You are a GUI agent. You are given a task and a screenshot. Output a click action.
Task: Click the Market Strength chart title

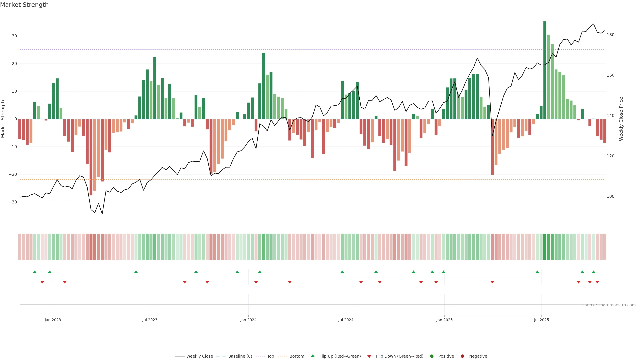24,5
